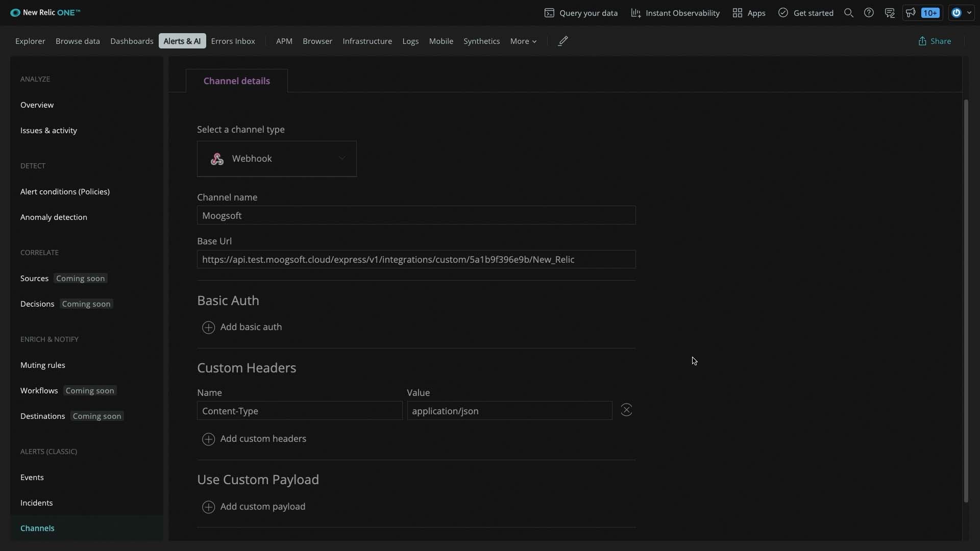Open Instant Observability

click(675, 13)
